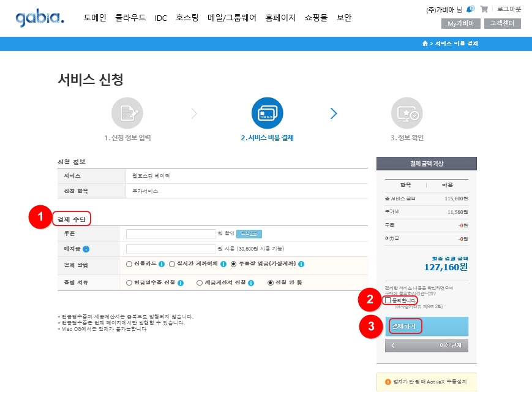Click the home icon in breadcrumb
This screenshot has height=394, width=532.
(x=425, y=44)
